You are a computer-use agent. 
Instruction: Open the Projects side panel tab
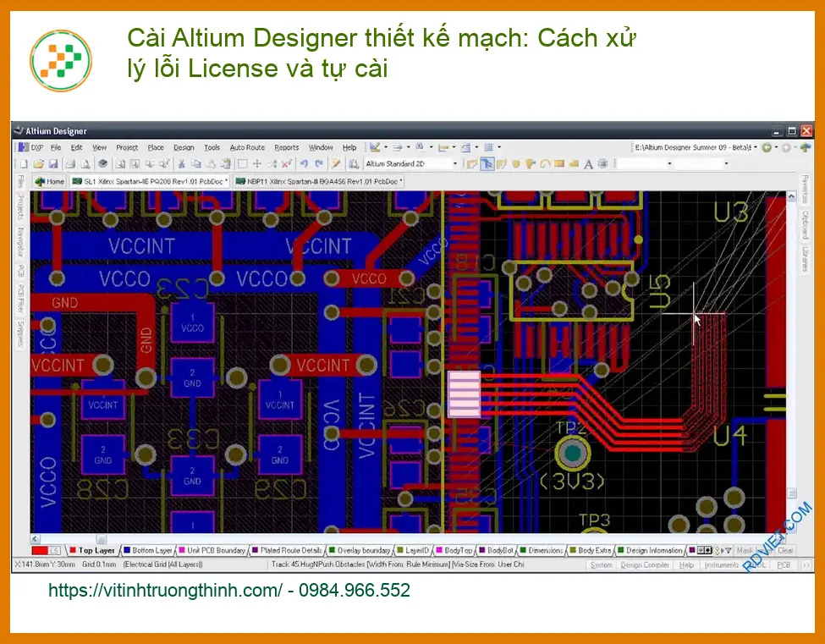(20, 206)
